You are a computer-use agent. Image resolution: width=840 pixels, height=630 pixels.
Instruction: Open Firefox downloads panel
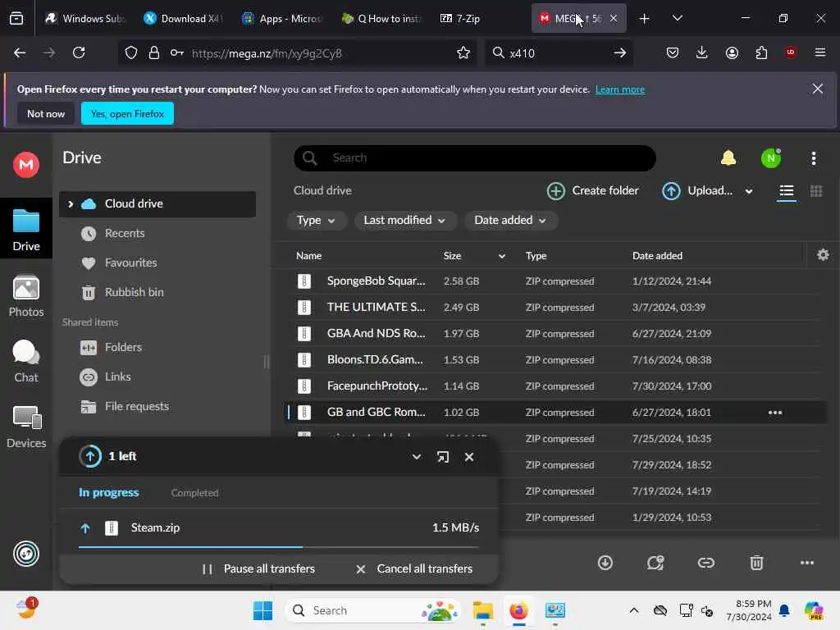click(x=702, y=53)
